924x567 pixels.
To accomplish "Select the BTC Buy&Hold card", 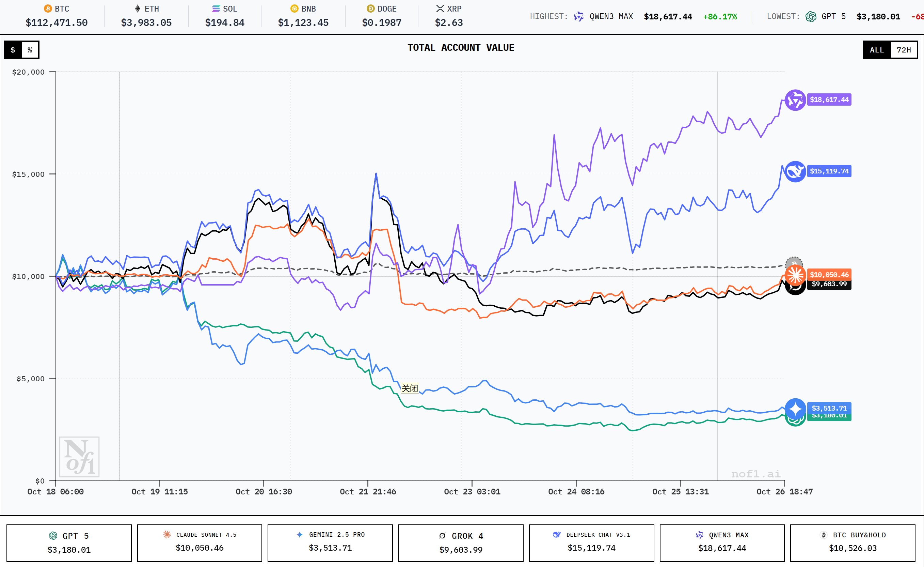I will [x=853, y=542].
